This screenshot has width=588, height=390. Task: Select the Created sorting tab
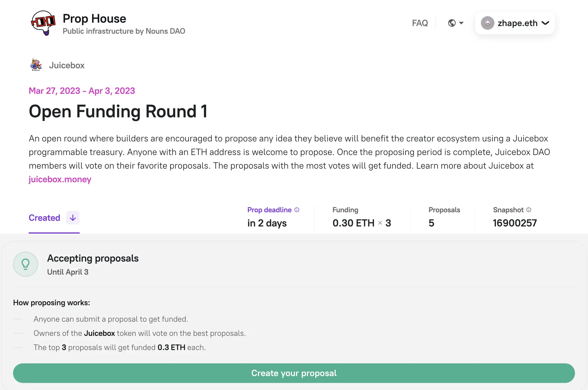tap(45, 218)
